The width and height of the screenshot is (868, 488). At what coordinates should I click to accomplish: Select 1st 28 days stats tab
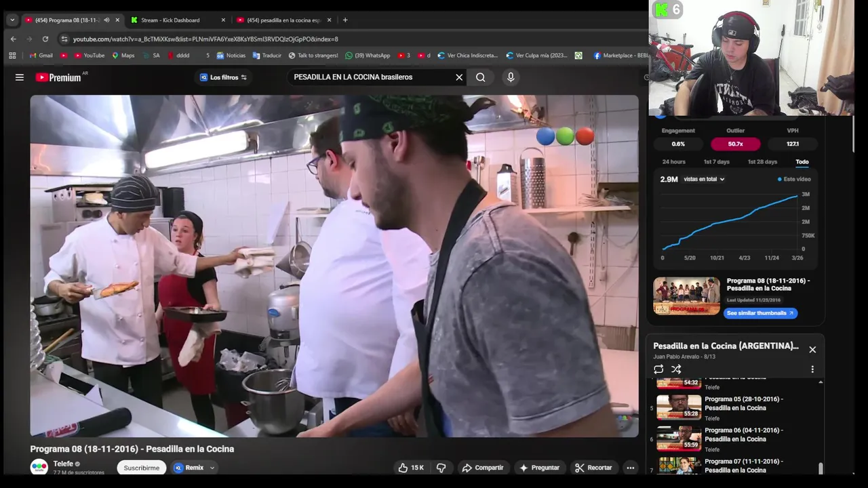point(762,162)
